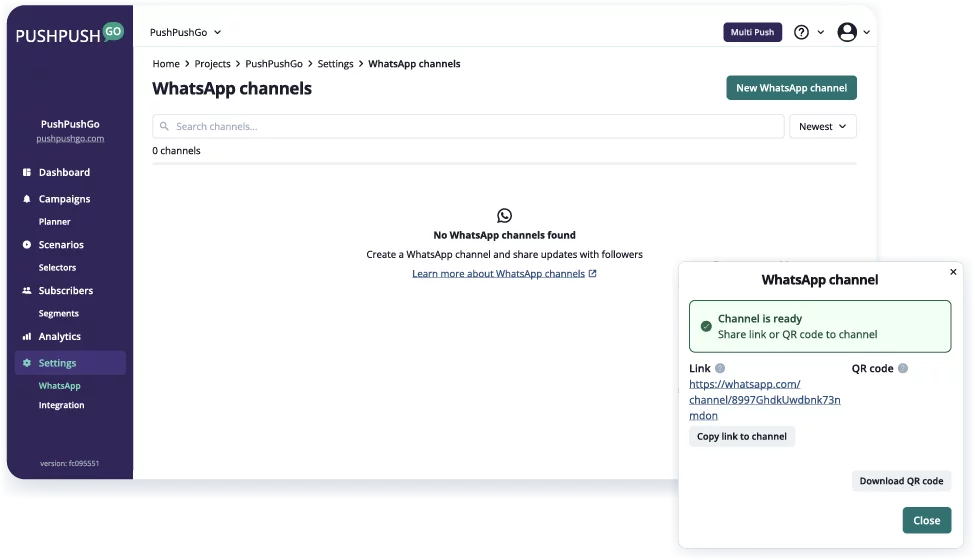Image resolution: width=975 pixels, height=560 pixels.
Task: Go to Planner in the sidebar
Action: [x=55, y=222]
